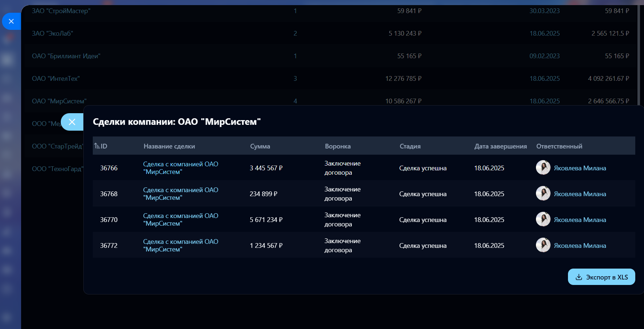Close the side panel with the blue X button
644x329 pixels.
click(x=11, y=21)
